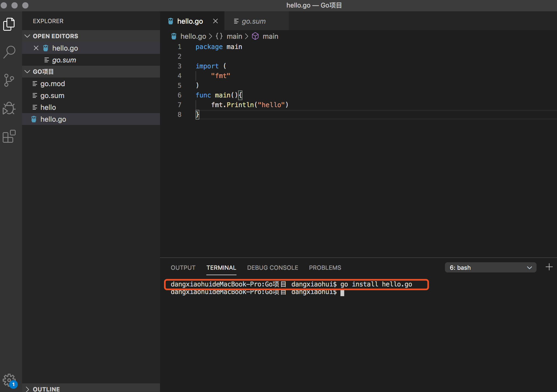Screen dimensions: 557x392
Task: Collapse the GO项目 folder section
Action: point(27,72)
